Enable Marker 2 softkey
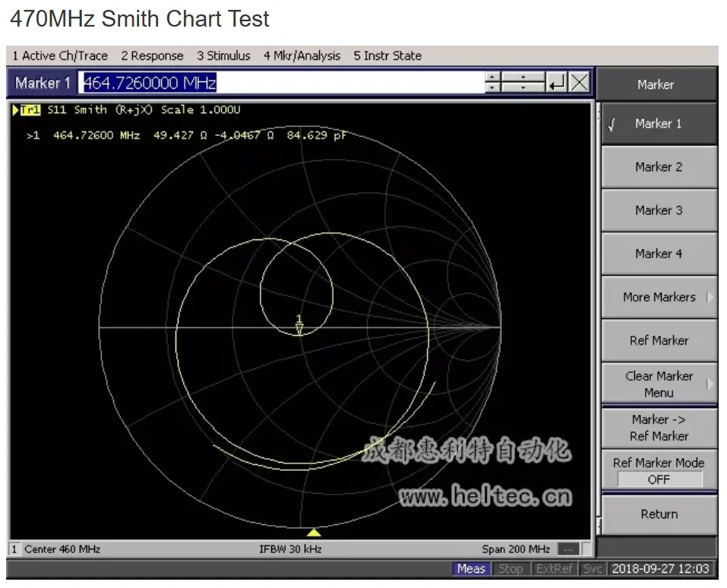Image resolution: width=727 pixels, height=588 pixels. click(659, 167)
